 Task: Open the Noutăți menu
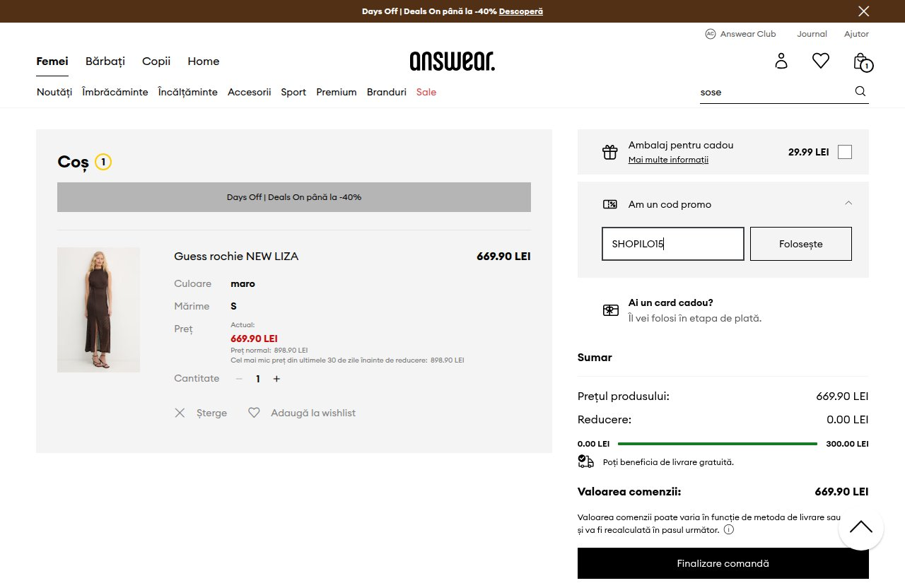54,92
